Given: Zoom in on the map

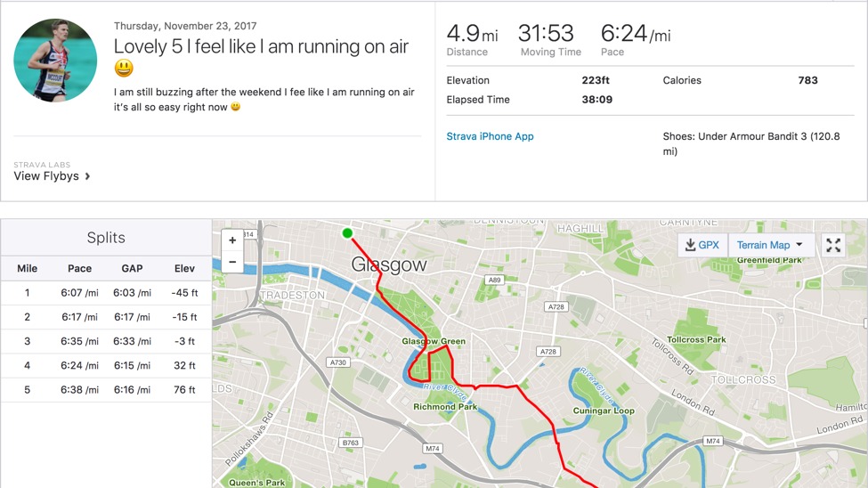Looking at the screenshot, I should [232, 240].
